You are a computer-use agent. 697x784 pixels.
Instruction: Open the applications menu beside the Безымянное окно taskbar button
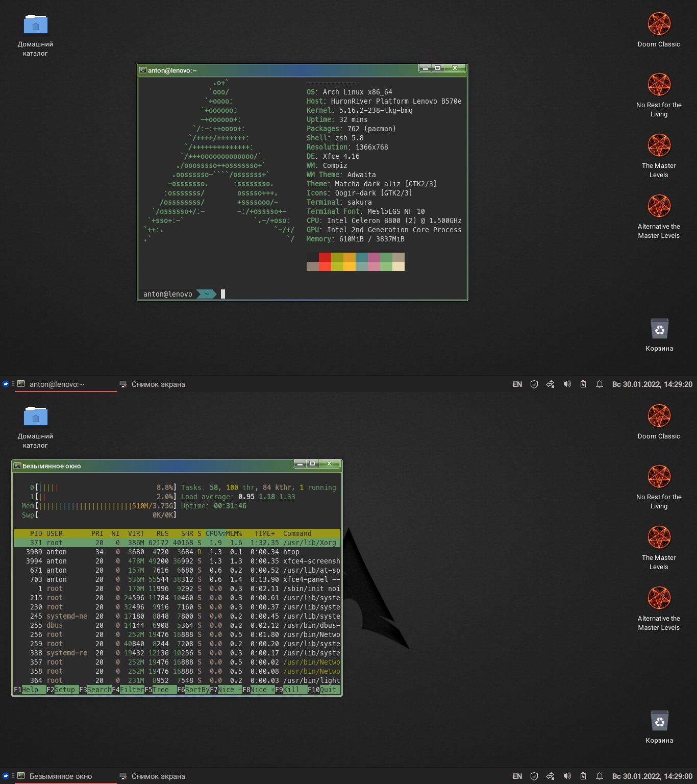pyautogui.click(x=6, y=776)
